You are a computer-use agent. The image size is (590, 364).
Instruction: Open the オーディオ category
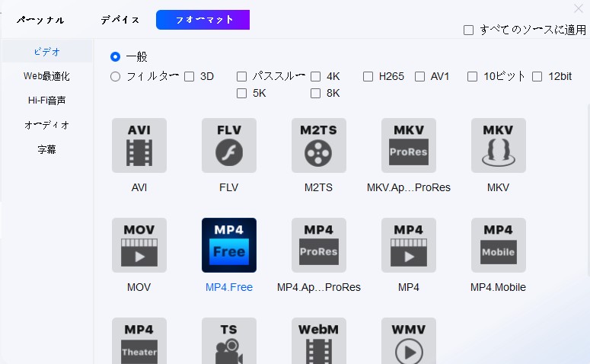47,125
